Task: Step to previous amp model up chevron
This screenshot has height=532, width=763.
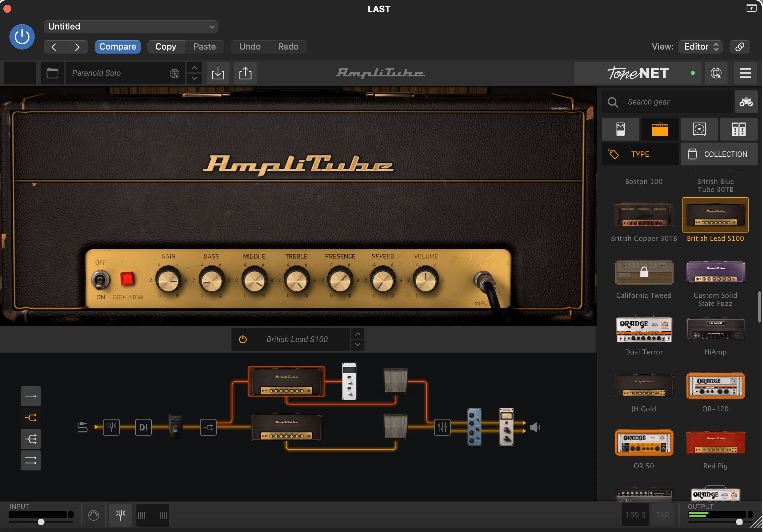Action: [358, 334]
